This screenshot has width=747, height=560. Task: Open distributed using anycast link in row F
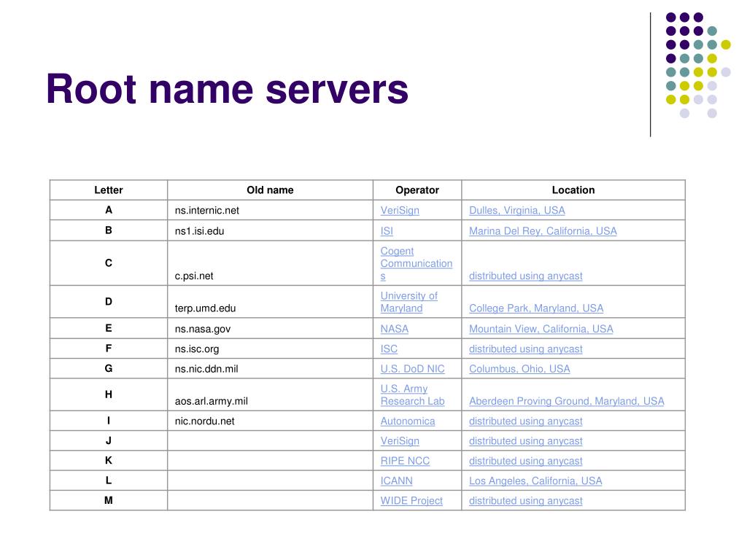point(525,349)
